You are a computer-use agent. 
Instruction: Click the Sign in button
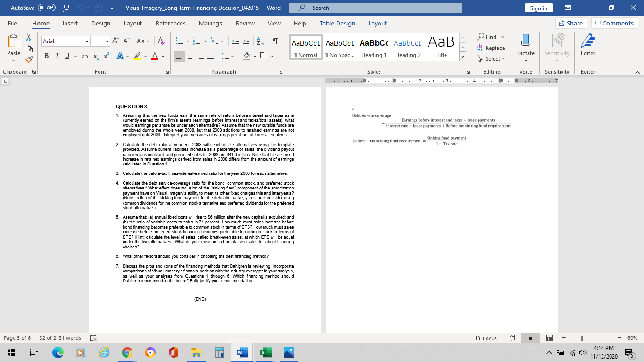(538, 8)
